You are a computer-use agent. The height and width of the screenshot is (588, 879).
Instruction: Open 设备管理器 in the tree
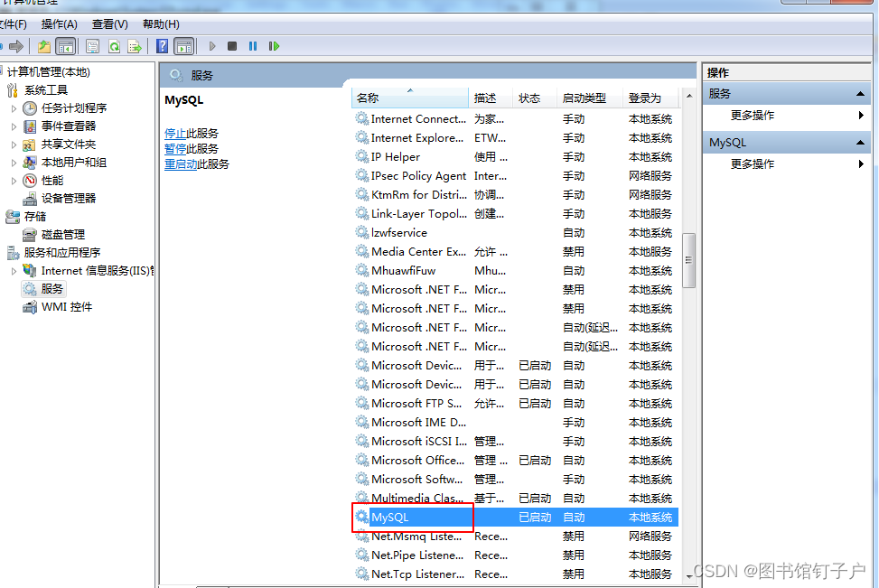pos(69,199)
